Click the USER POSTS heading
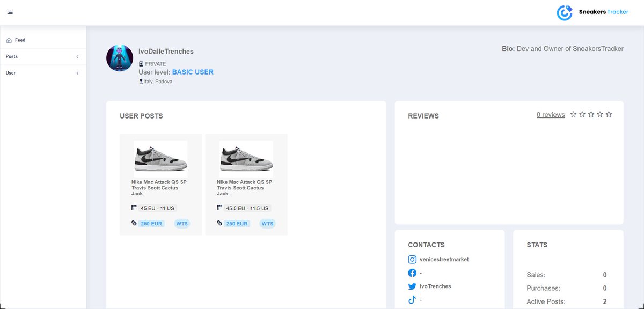 click(x=141, y=116)
